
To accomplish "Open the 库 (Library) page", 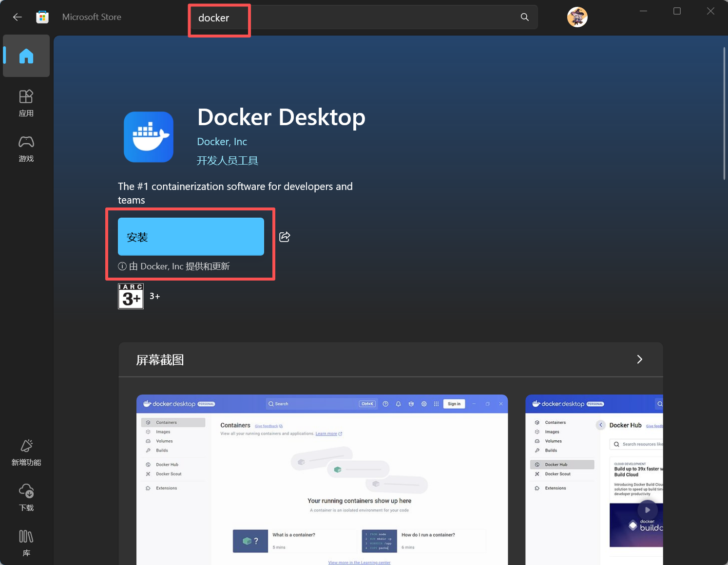I will tap(26, 543).
